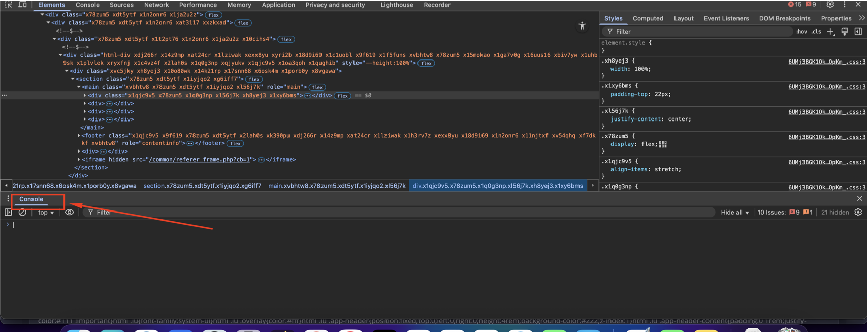Toggle the device toolbar icon
This screenshot has width=868, height=332.
point(23,5)
